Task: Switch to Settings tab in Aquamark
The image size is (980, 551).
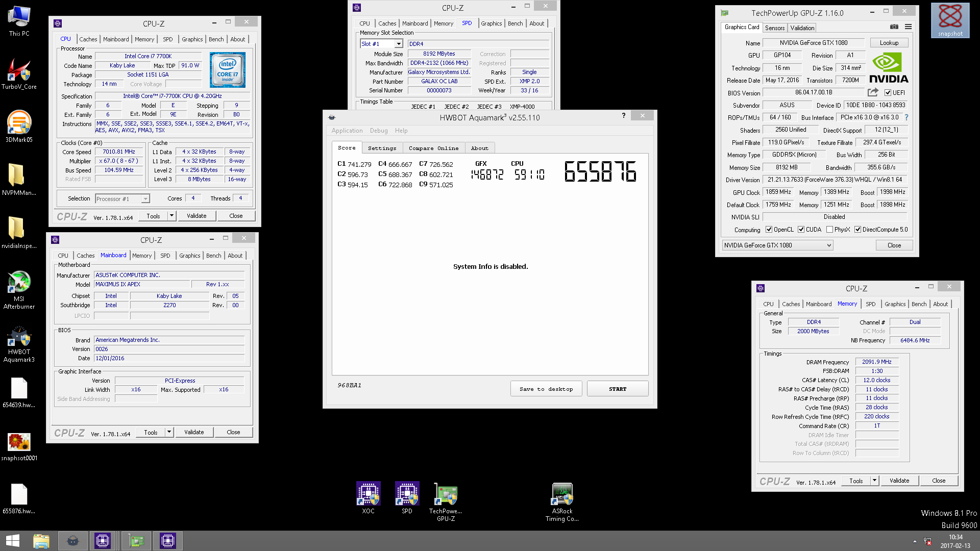Action: 382,148
